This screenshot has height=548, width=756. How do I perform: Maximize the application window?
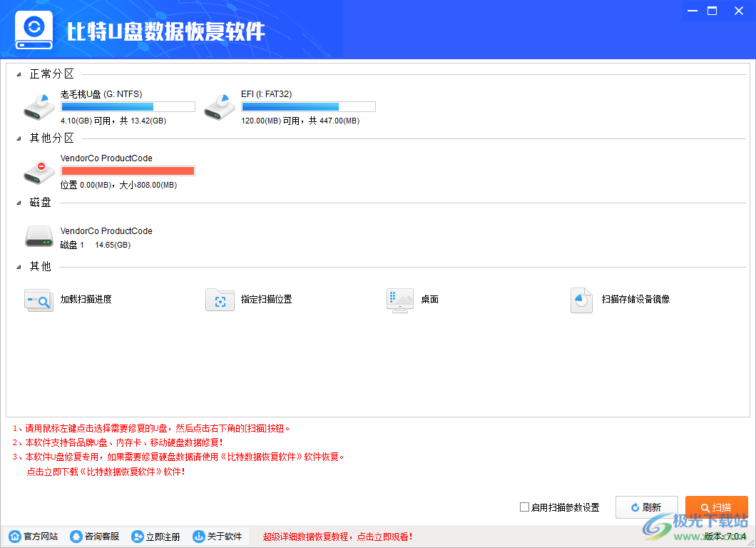pyautogui.click(x=712, y=11)
